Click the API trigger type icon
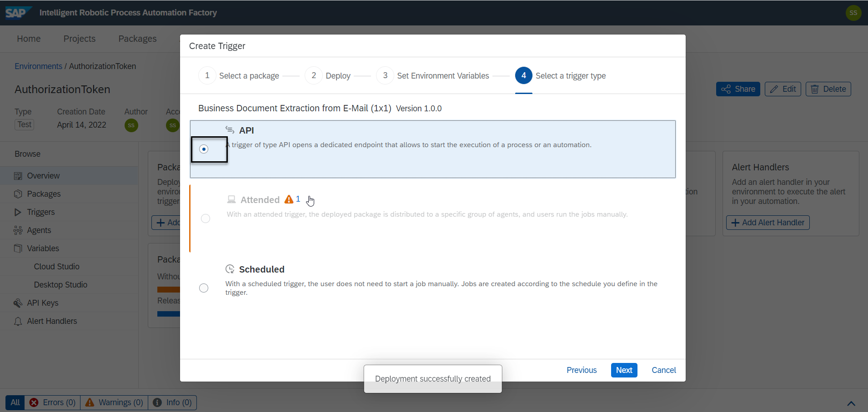 point(230,130)
